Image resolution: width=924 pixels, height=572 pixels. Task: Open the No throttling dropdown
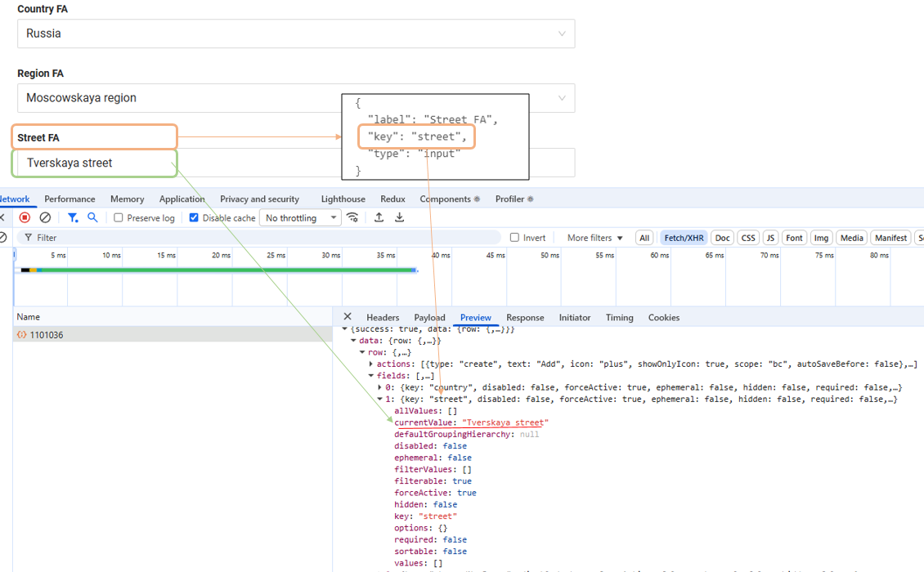[x=299, y=218]
